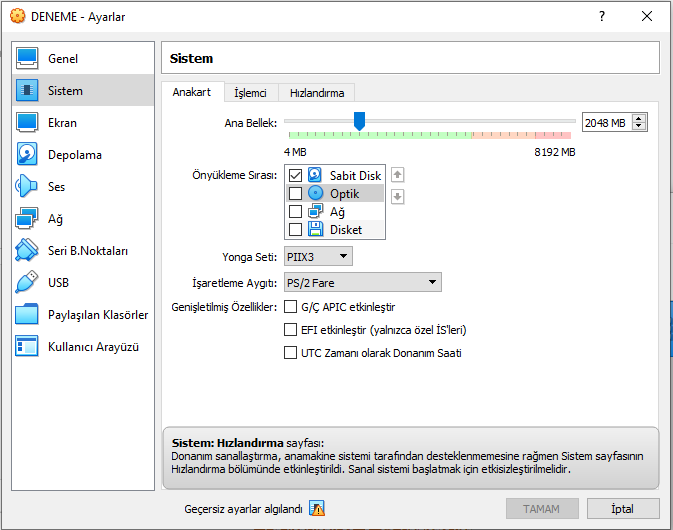Click the 2048 MB memory input field

point(607,123)
